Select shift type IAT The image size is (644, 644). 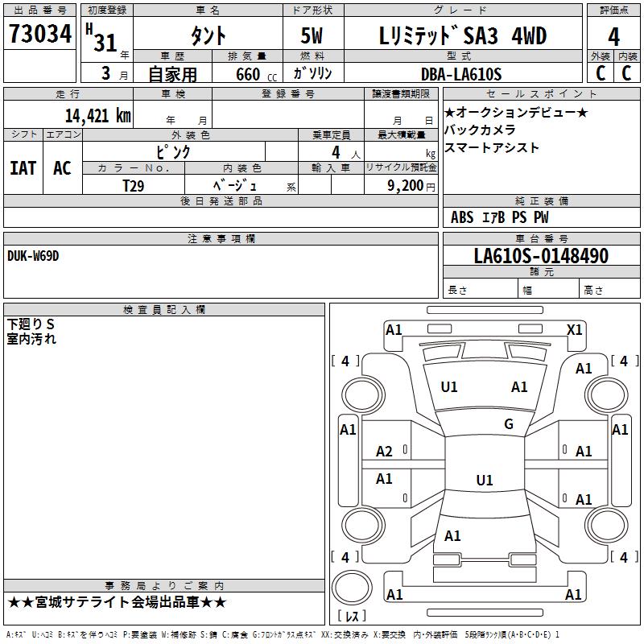pos(23,168)
